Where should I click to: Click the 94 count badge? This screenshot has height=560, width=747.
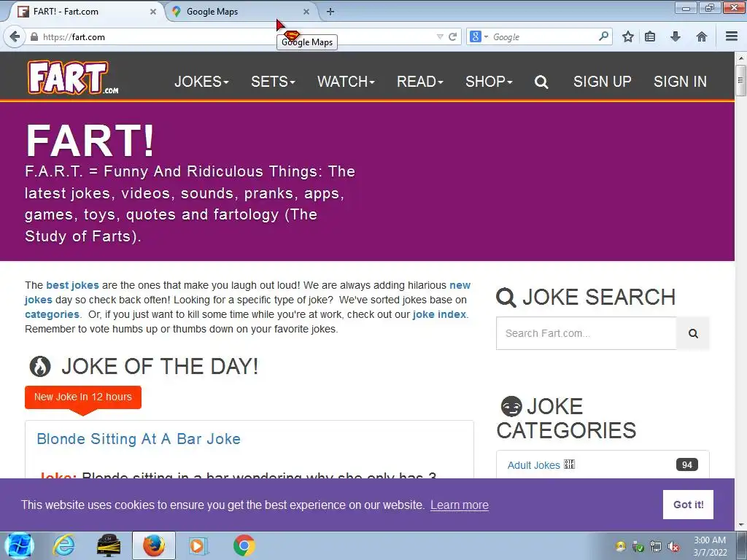click(687, 464)
